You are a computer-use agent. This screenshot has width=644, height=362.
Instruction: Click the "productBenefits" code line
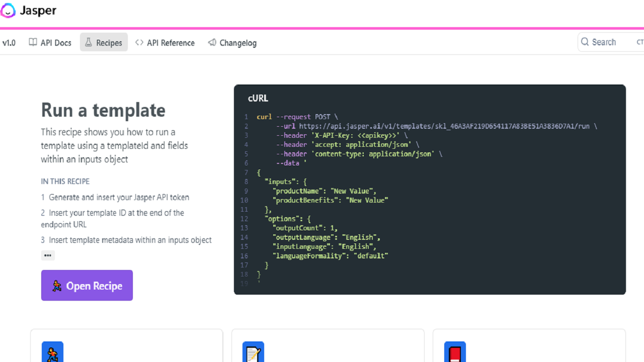pos(331,200)
